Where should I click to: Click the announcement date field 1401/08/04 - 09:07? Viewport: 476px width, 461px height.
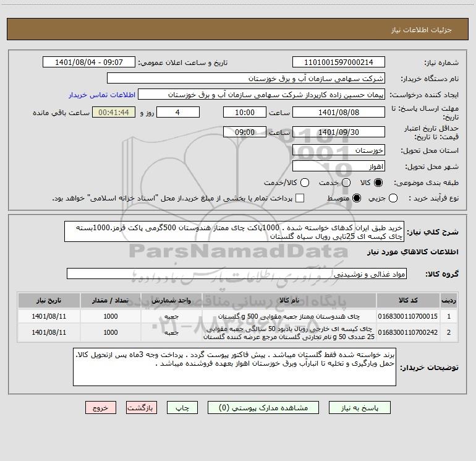89,62
